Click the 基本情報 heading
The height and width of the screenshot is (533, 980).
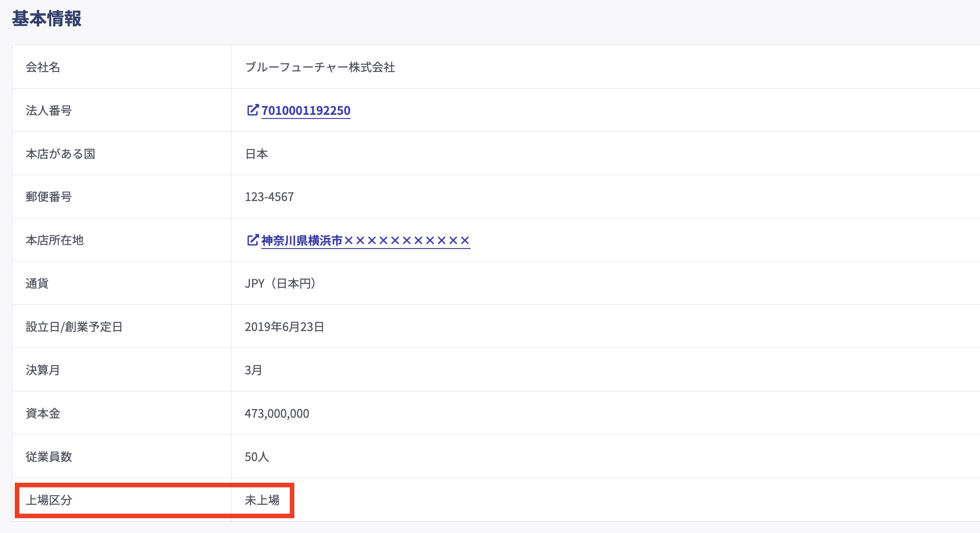point(47,19)
